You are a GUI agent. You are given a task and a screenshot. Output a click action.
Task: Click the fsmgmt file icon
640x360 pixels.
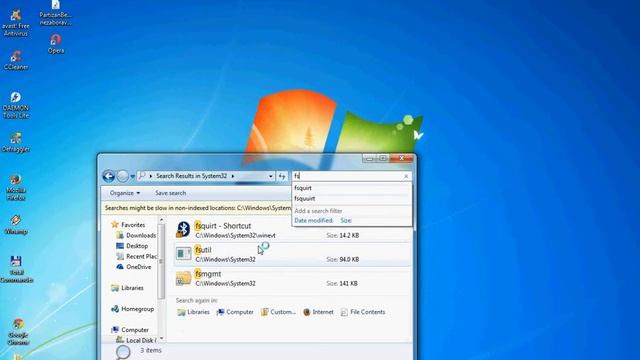(x=183, y=278)
